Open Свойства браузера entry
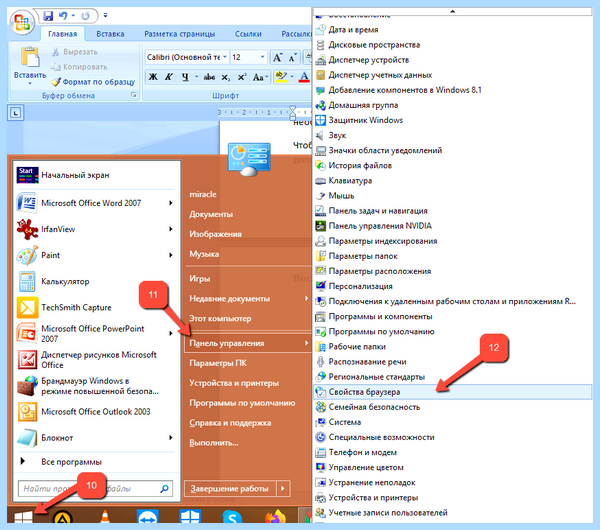The image size is (600, 530). click(452, 392)
